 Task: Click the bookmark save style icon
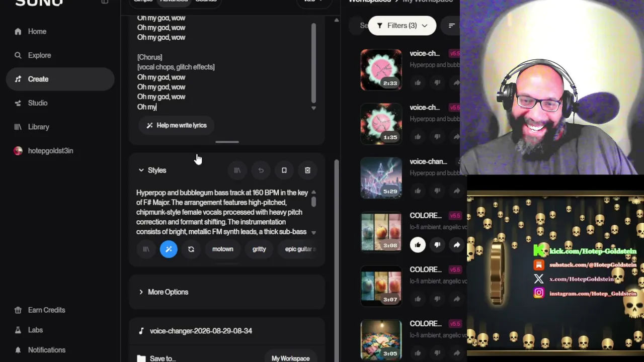[284, 170]
